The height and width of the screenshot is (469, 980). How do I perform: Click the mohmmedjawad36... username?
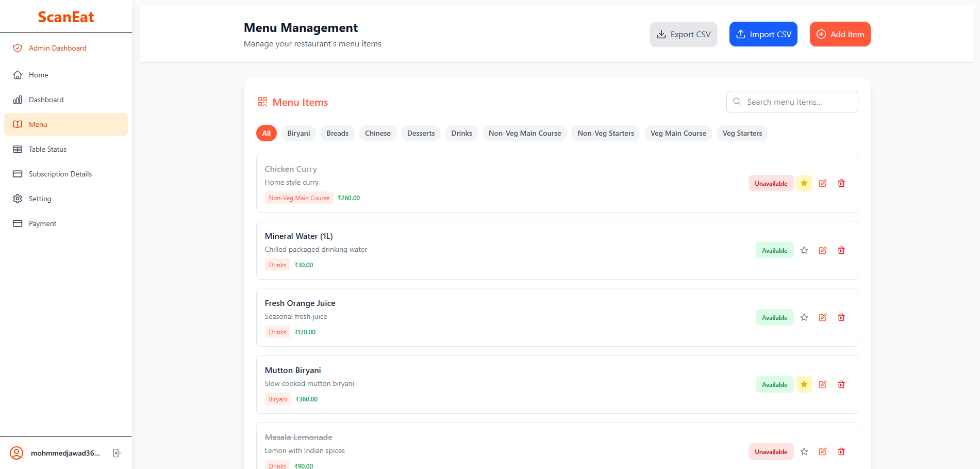tap(65, 453)
